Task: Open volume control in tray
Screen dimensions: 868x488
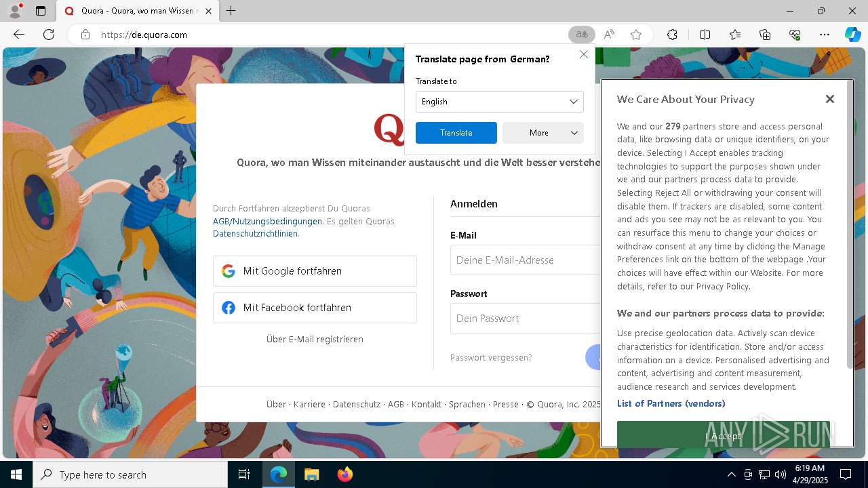Action: [x=781, y=474]
